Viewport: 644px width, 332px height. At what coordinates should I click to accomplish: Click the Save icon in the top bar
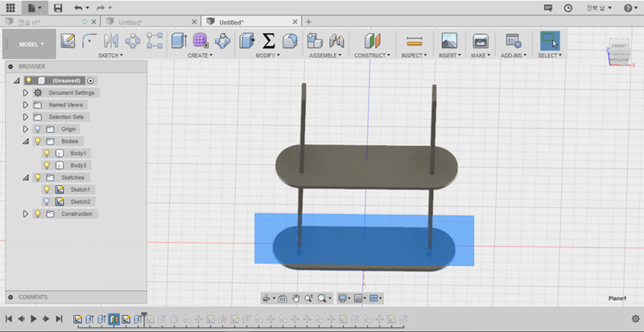coord(58,7)
